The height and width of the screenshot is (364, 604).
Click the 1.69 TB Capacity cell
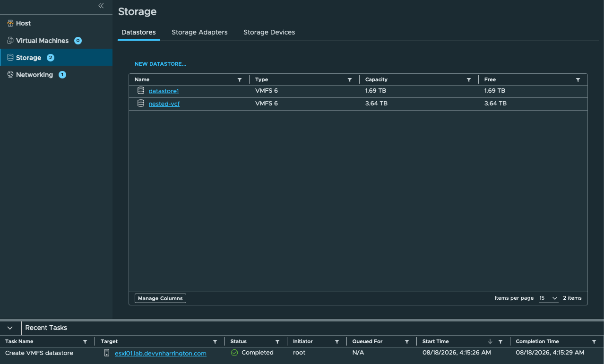[x=376, y=90]
